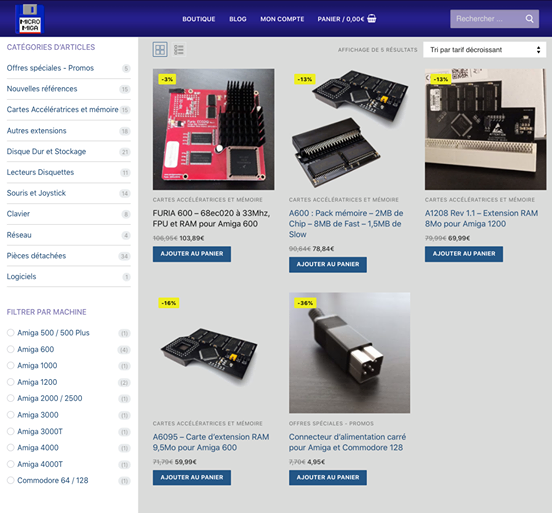Open the Tri par tarif décroissant dropdown
Image resolution: width=552 pixels, height=513 pixels.
pos(484,50)
